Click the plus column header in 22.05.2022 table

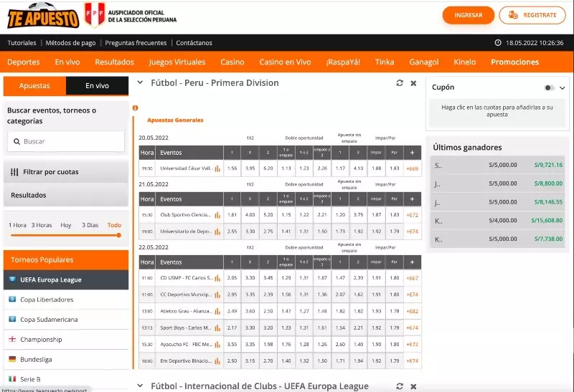point(412,262)
